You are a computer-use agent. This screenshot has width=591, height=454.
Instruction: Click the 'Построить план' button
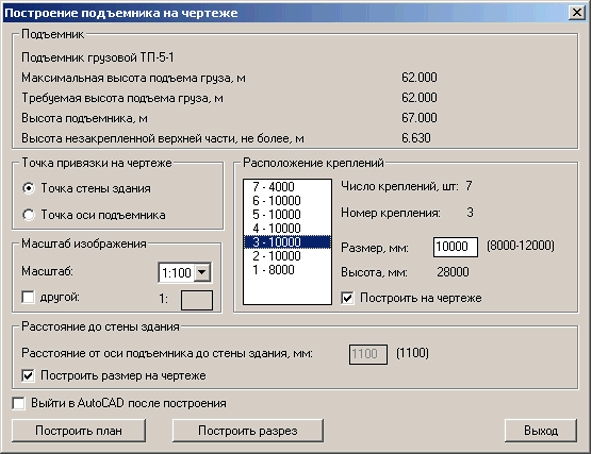pyautogui.click(x=79, y=430)
